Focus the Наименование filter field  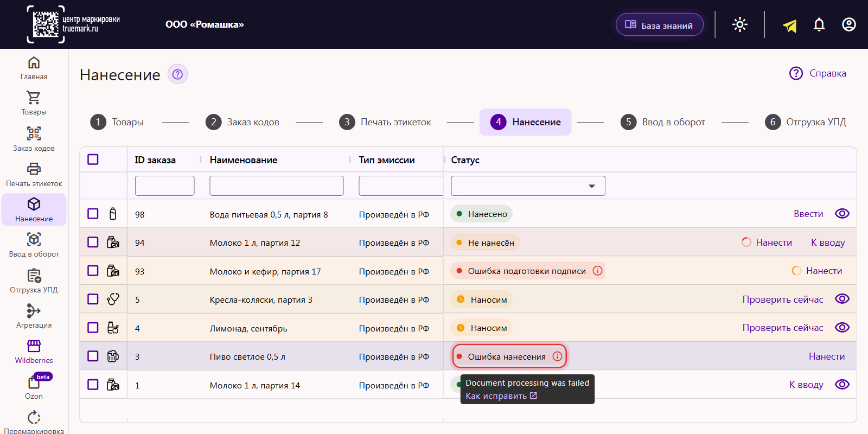[x=277, y=186]
